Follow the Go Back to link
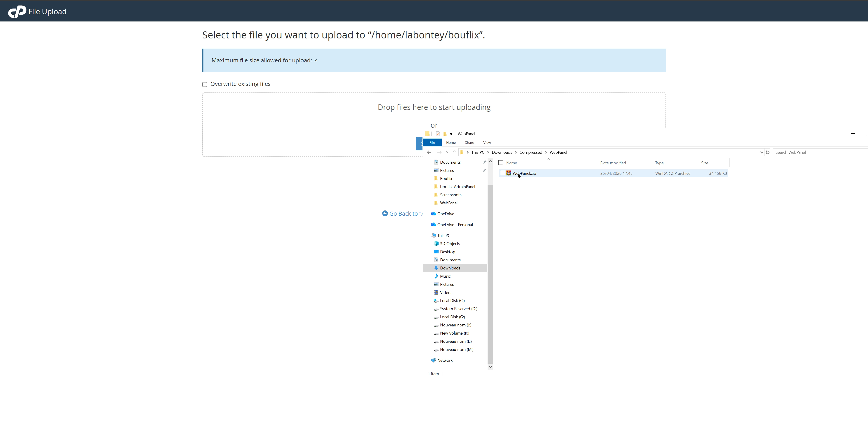The width and height of the screenshot is (868, 439). click(406, 214)
